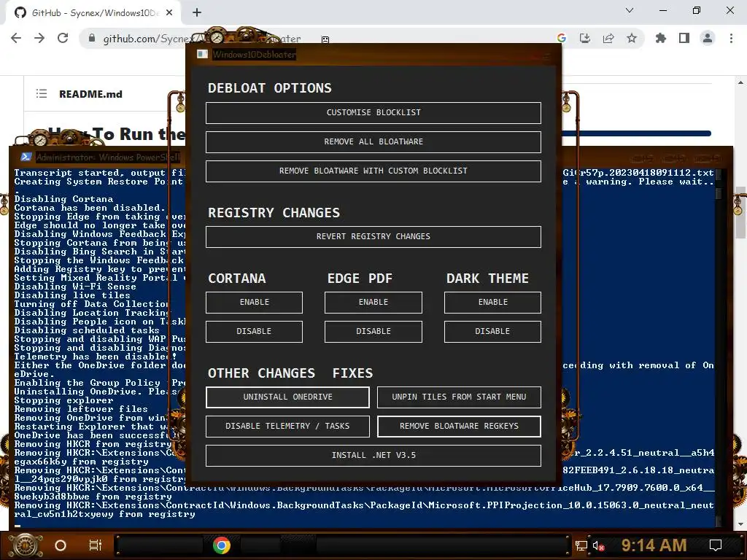Click Remove All Bloatware button
Image resolution: width=747 pixels, height=560 pixels.
pos(373,142)
